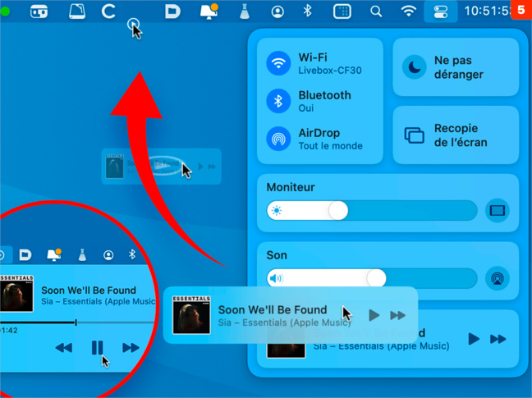Rewind the track in the magnified player
The image size is (532, 398).
(63, 347)
